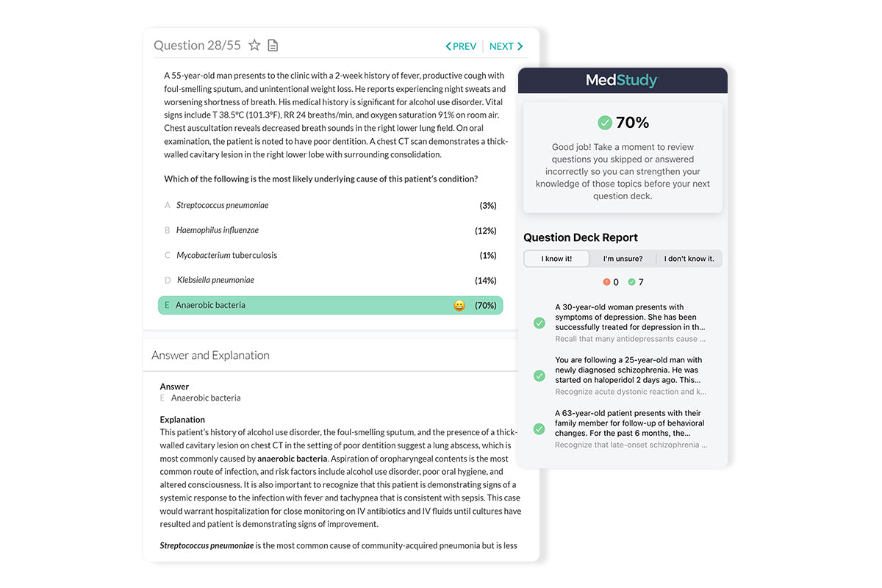Click the green correct count indicator
The width and height of the screenshot is (882, 588).
(x=631, y=282)
